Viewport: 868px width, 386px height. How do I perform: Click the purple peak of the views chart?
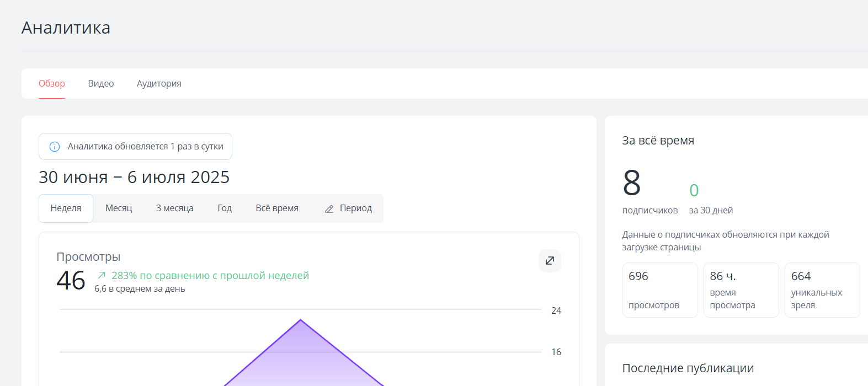301,320
